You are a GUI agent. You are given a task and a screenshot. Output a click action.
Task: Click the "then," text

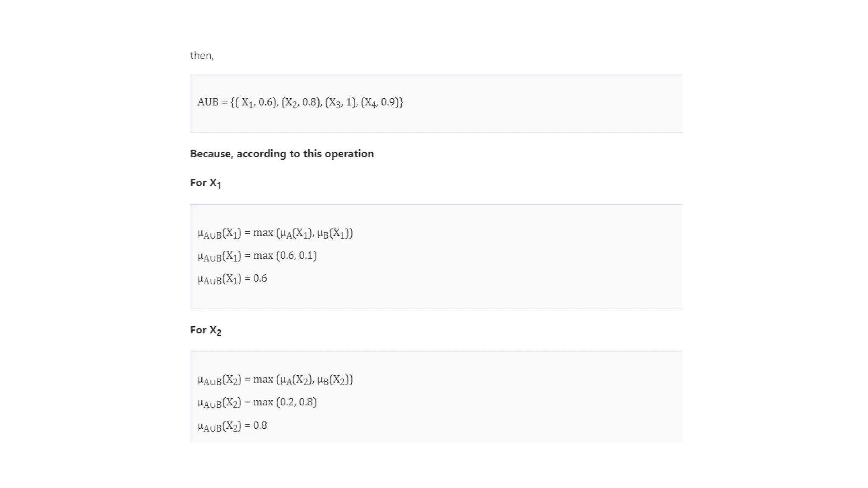click(202, 55)
